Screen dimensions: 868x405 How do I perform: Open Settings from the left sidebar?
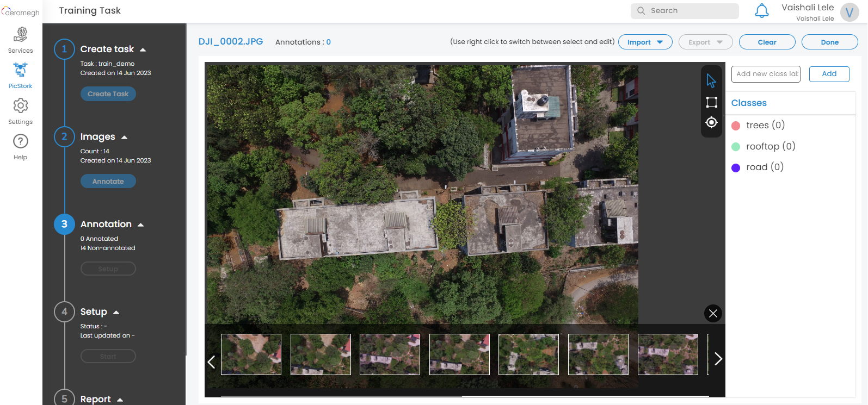[x=21, y=111]
